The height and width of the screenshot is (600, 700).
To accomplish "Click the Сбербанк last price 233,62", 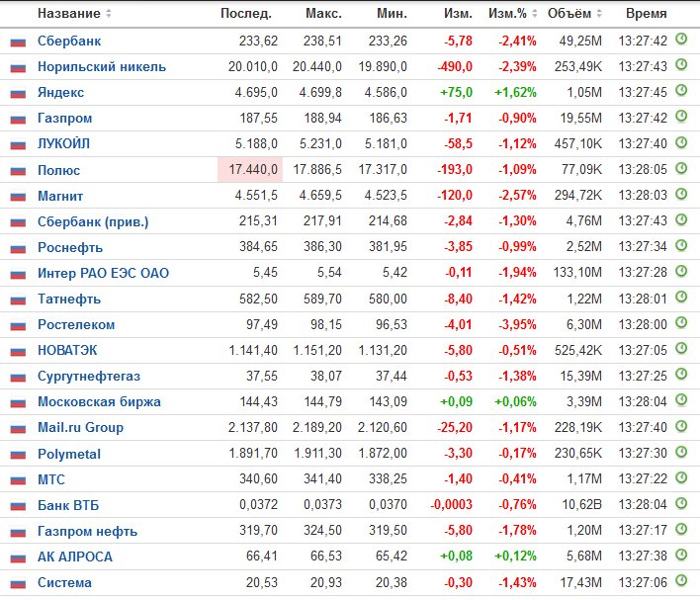I will pos(258,42).
